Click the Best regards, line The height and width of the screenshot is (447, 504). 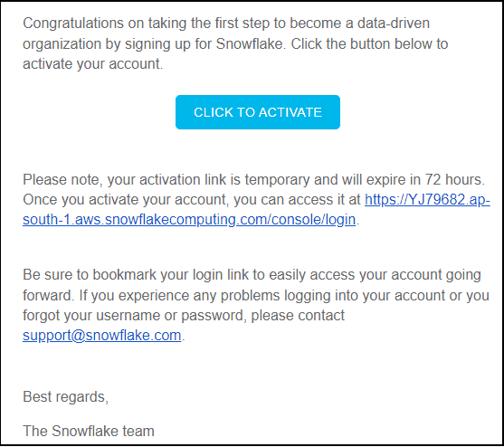pos(65,397)
